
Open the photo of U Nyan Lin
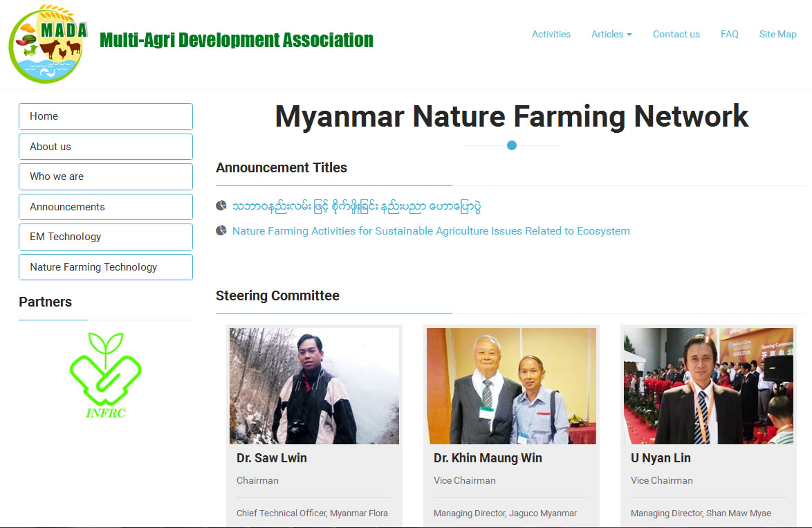click(x=708, y=385)
